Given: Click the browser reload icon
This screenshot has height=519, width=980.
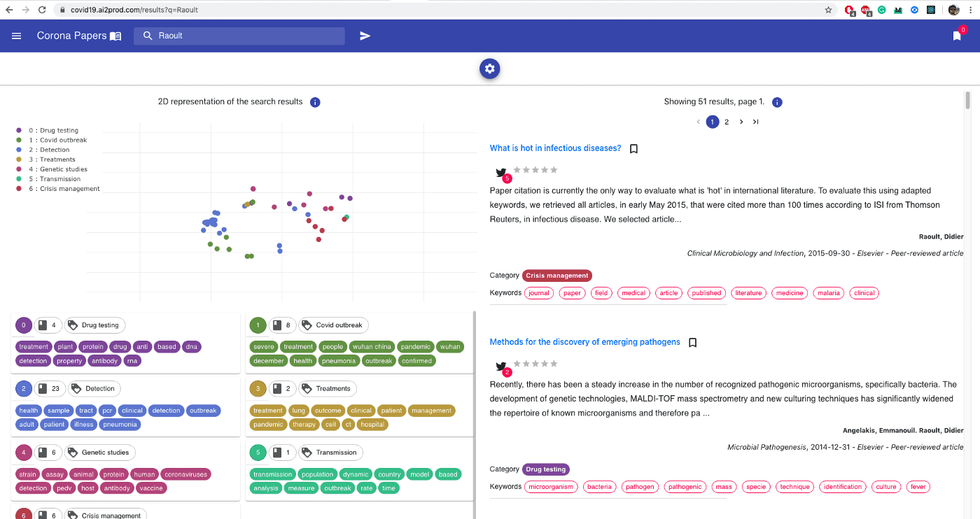Looking at the screenshot, I should [x=42, y=10].
